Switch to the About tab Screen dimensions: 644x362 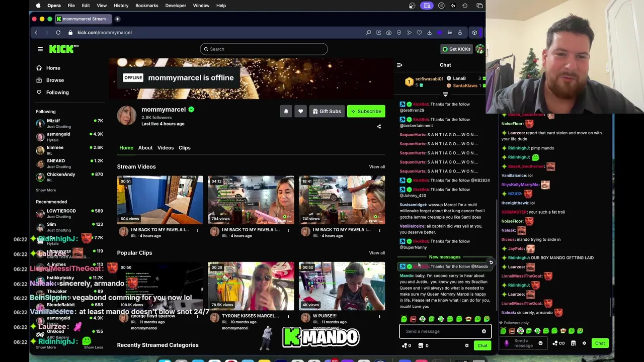click(145, 148)
